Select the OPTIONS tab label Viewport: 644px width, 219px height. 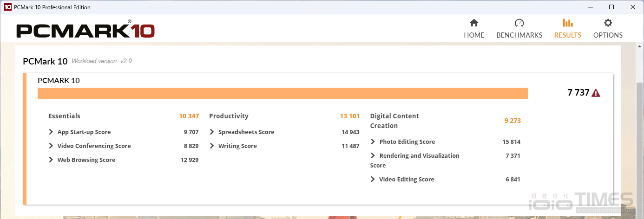(608, 35)
